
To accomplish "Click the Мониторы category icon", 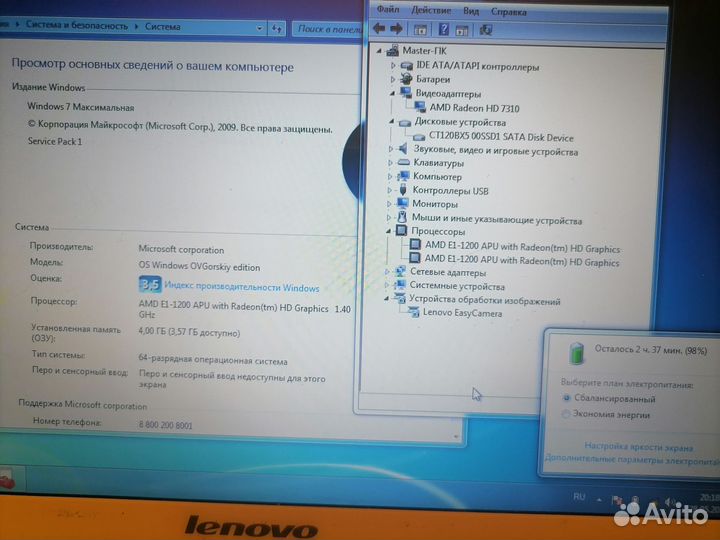I will [403, 203].
